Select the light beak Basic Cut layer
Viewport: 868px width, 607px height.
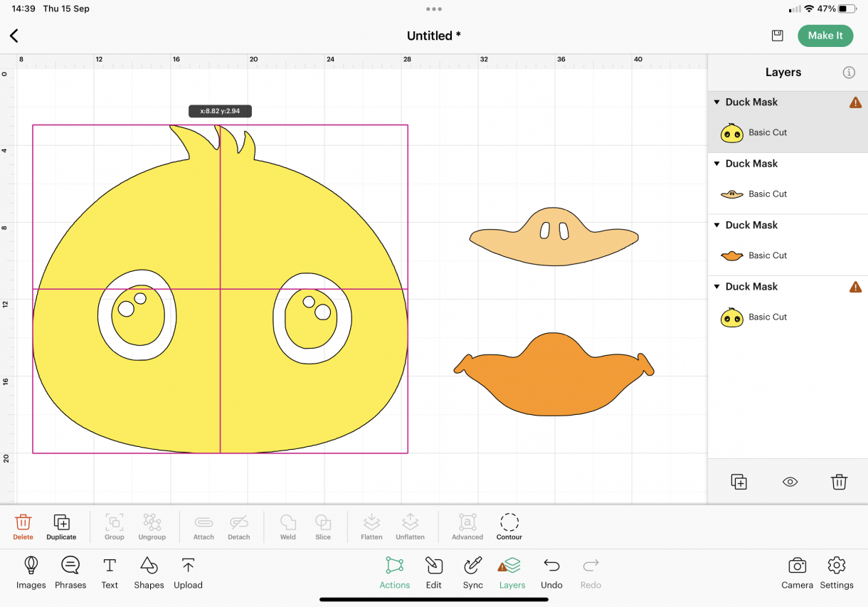pos(788,194)
